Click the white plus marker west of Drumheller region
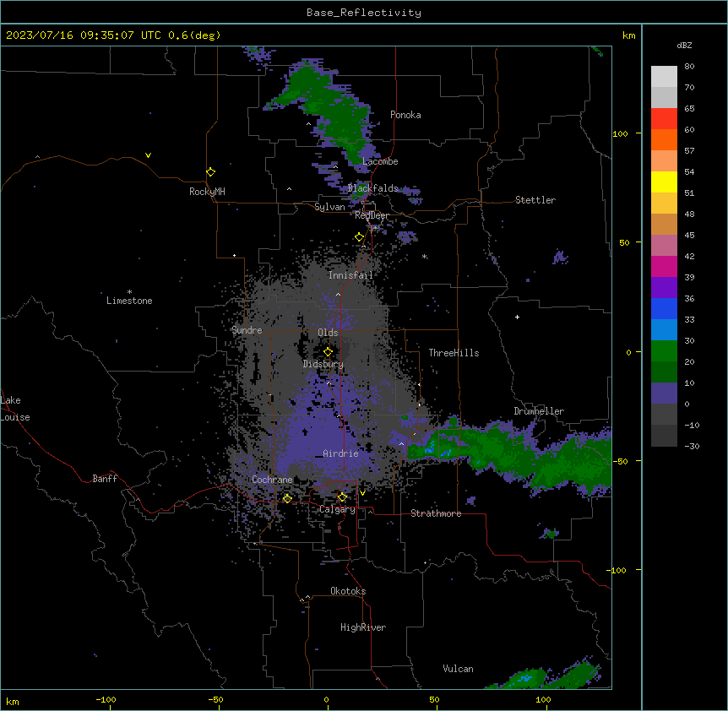Viewport: 728px width, 711px height. coord(517,317)
